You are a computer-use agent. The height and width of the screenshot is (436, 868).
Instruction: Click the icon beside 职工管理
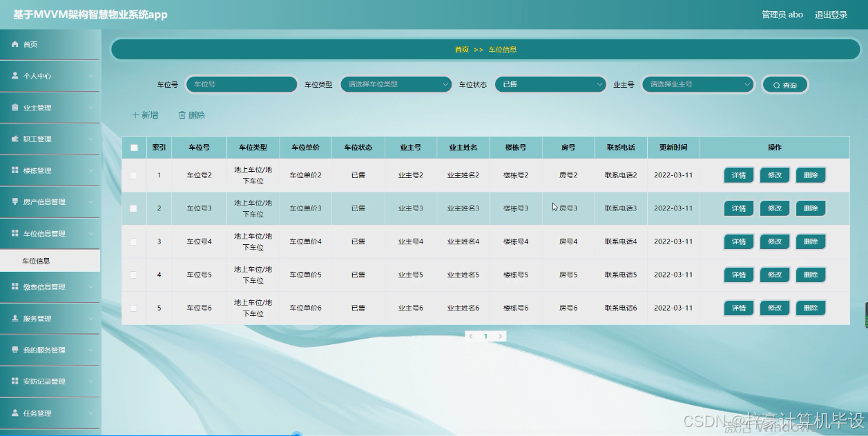pos(15,139)
